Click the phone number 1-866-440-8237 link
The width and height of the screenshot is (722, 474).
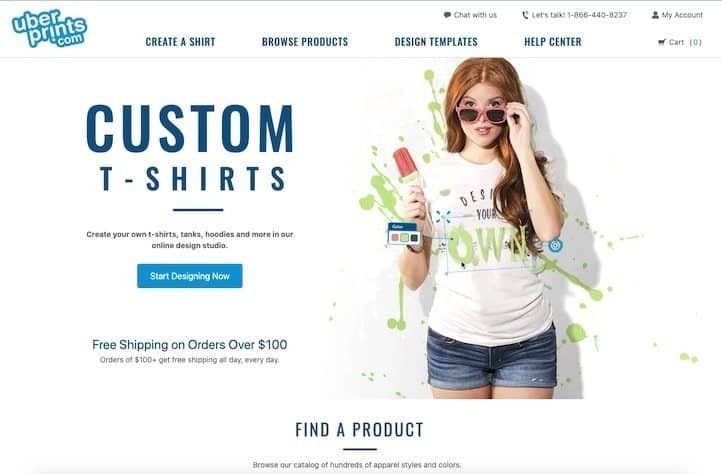tap(597, 15)
